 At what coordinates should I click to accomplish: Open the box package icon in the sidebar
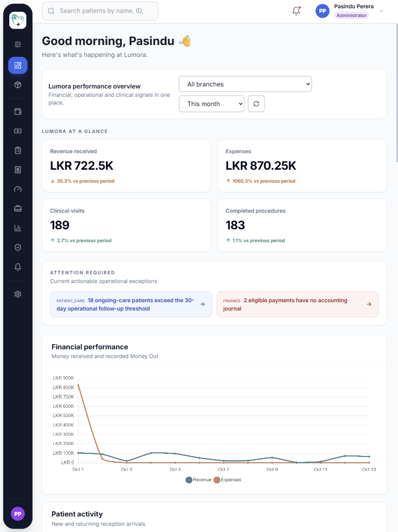pyautogui.click(x=18, y=85)
